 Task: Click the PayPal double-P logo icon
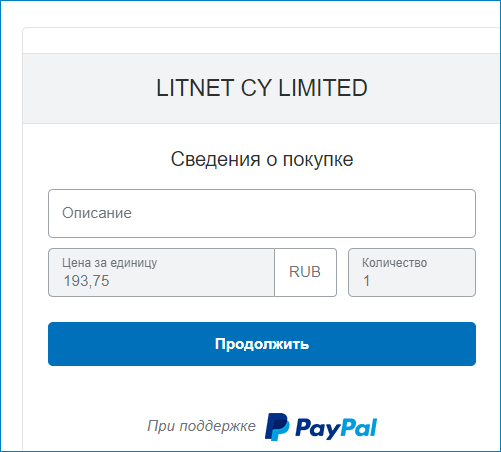click(277, 427)
